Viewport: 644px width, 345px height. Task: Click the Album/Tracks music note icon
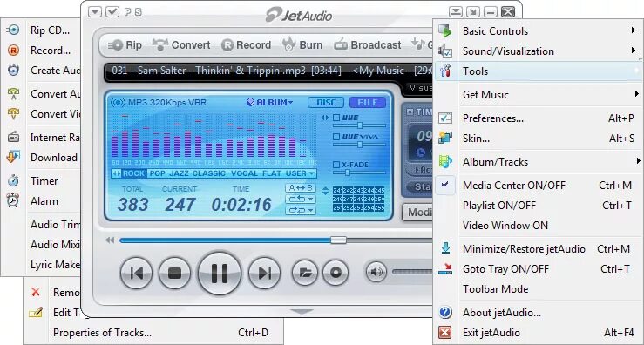click(x=444, y=161)
